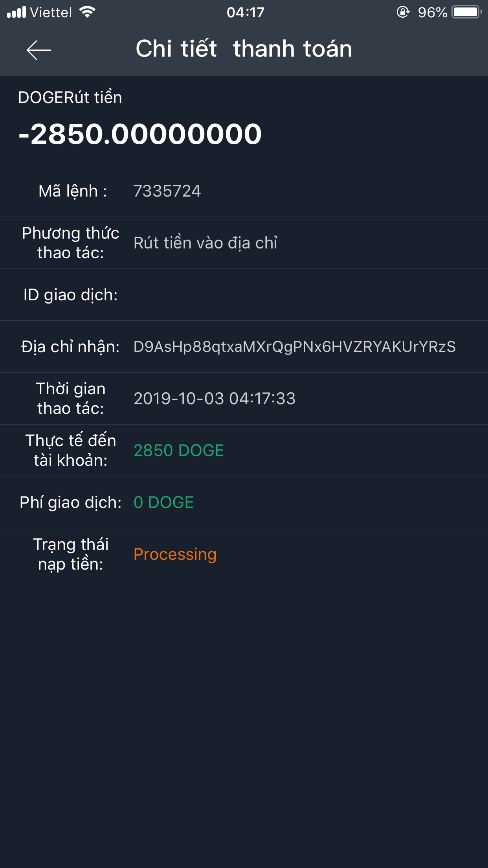Tap the receiving address D9AsHp88qtxaMXrQgPNx6HVZRYAKUrYRzS
The height and width of the screenshot is (868, 488).
294,347
